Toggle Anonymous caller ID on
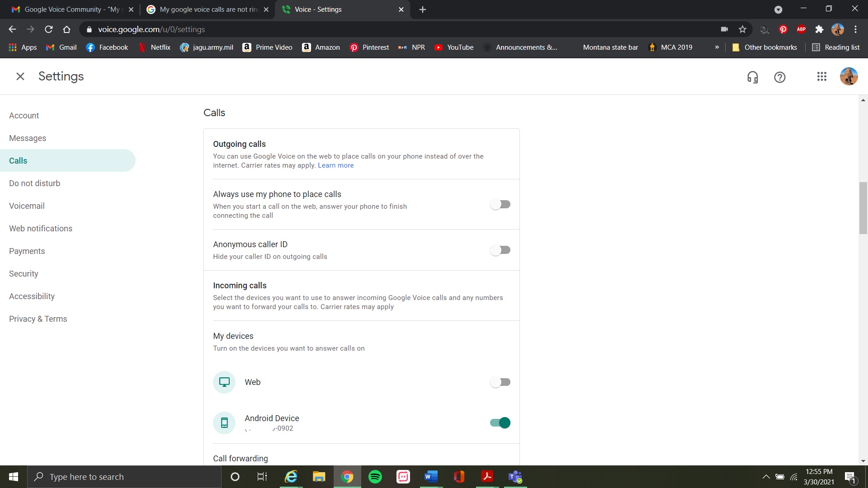This screenshot has height=488, width=868. click(500, 250)
